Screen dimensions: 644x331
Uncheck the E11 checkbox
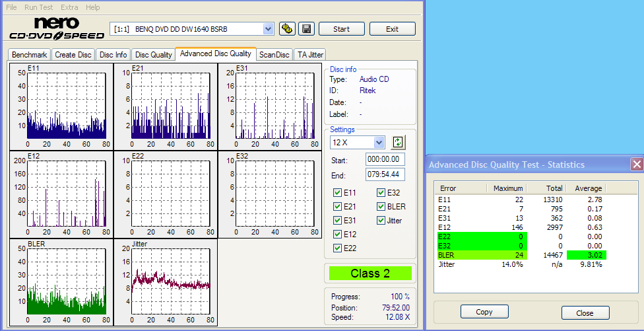point(338,193)
